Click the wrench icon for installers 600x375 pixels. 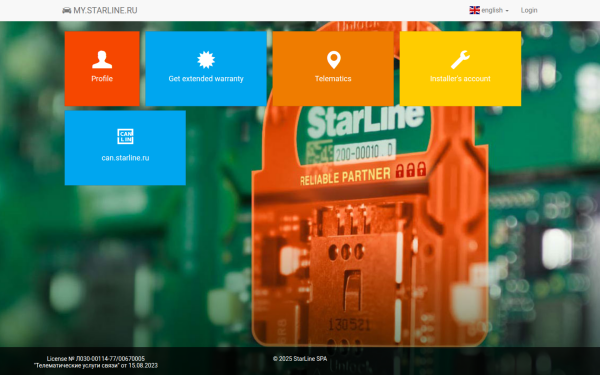tap(460, 60)
